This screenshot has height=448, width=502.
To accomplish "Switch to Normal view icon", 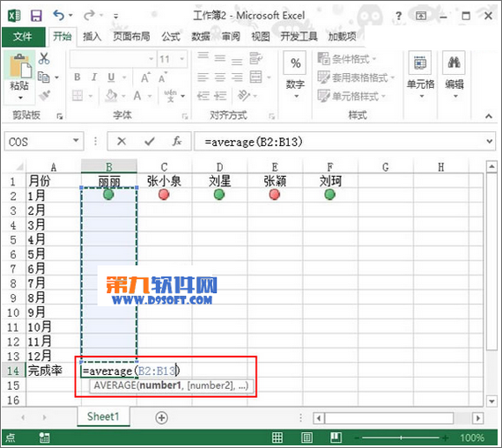I will pyautogui.click(x=277, y=437).
